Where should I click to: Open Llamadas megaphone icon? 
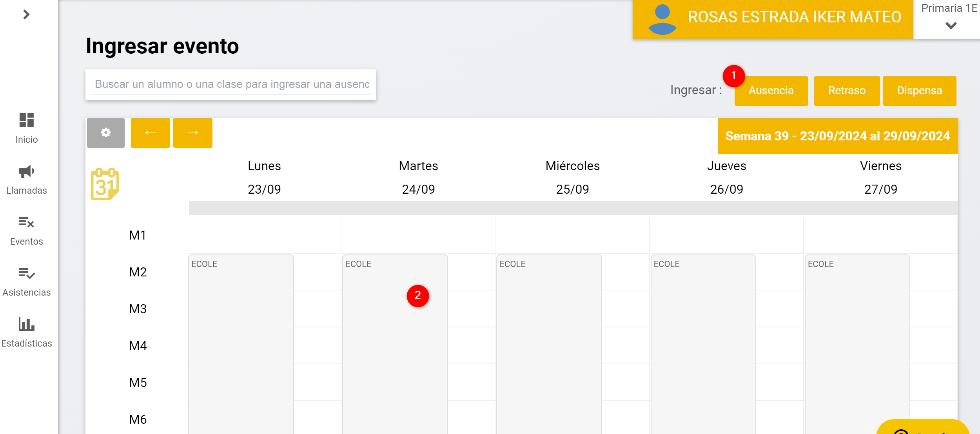[26, 171]
